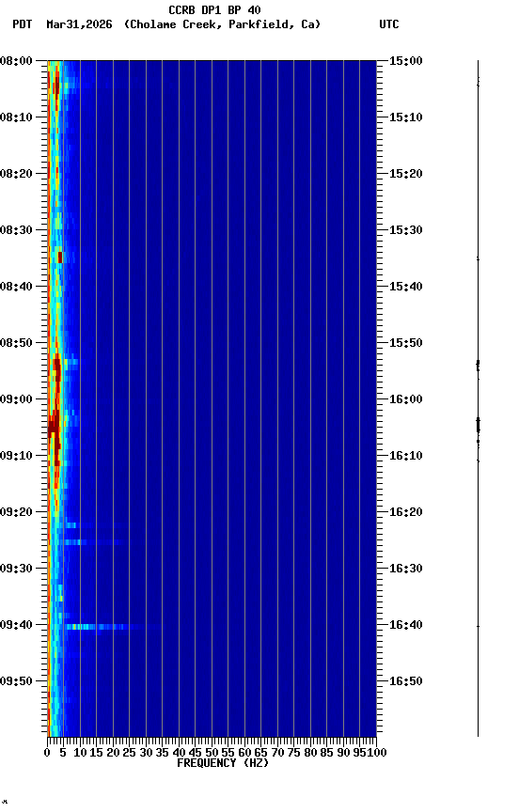Click the 16:40 UTC time label
Viewport: 519px width, 812px height.
click(x=406, y=626)
